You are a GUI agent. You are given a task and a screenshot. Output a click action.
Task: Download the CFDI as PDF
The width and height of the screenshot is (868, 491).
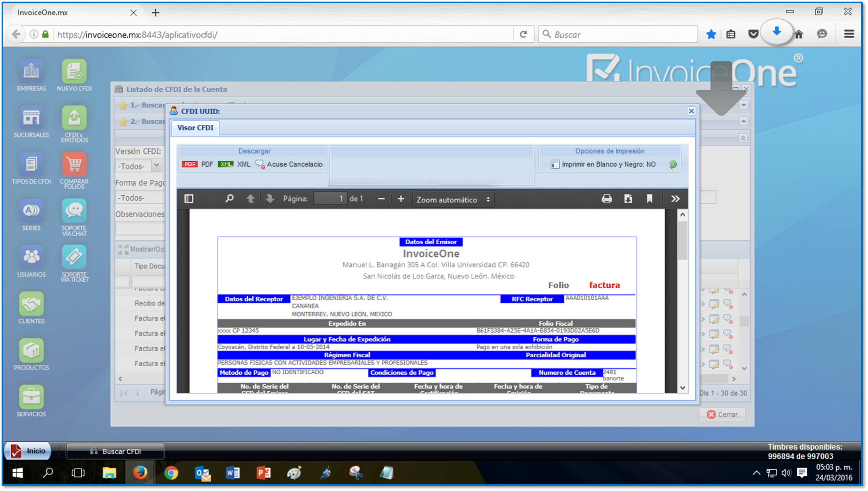(x=197, y=164)
